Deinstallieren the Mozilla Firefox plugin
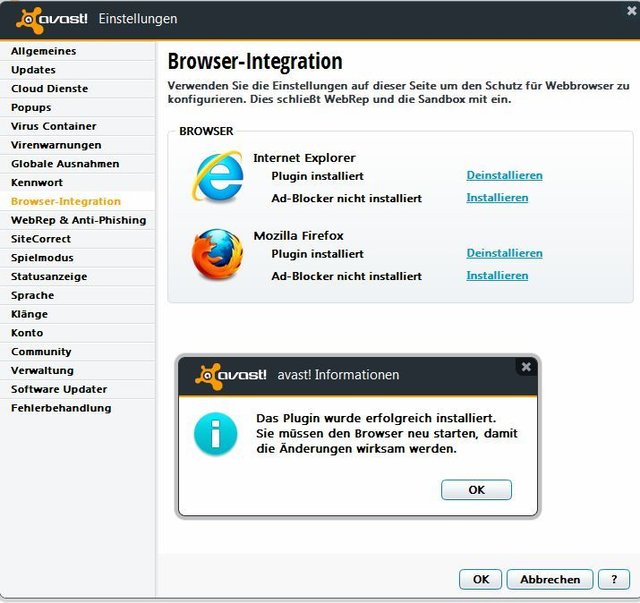This screenshot has width=640, height=603. click(504, 253)
